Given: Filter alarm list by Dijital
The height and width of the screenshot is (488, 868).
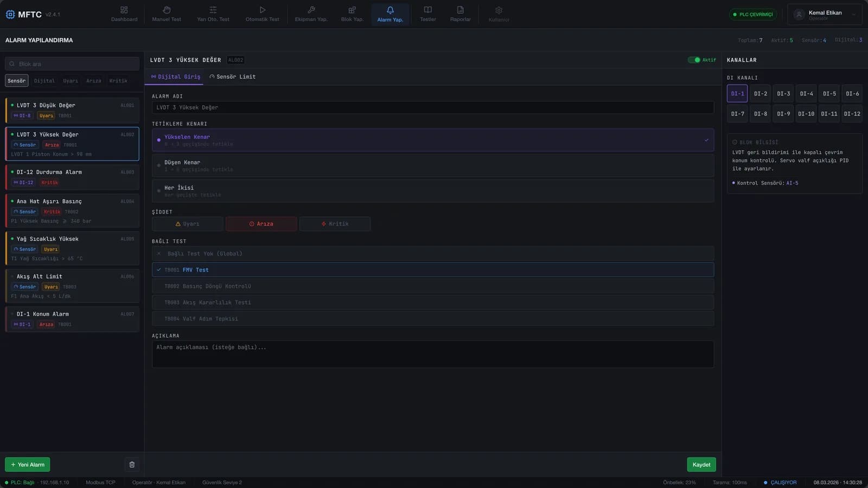Looking at the screenshot, I should point(44,81).
